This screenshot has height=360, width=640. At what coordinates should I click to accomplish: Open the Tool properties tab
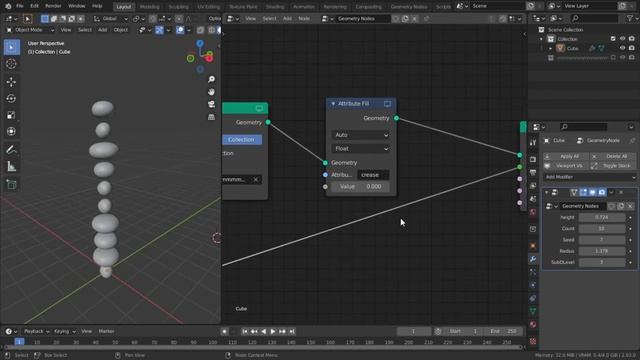tap(533, 143)
